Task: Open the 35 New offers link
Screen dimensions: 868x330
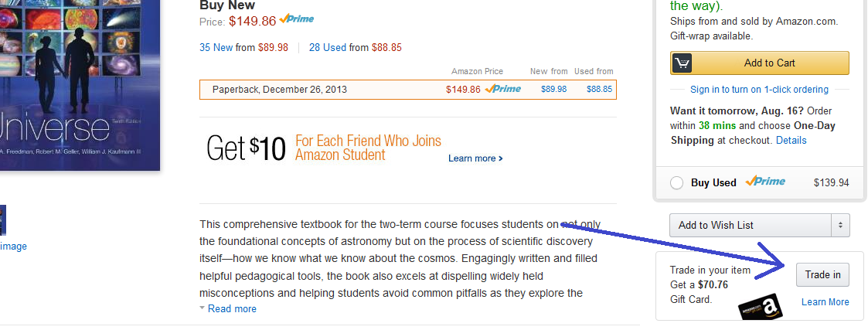Action: pyautogui.click(x=216, y=47)
